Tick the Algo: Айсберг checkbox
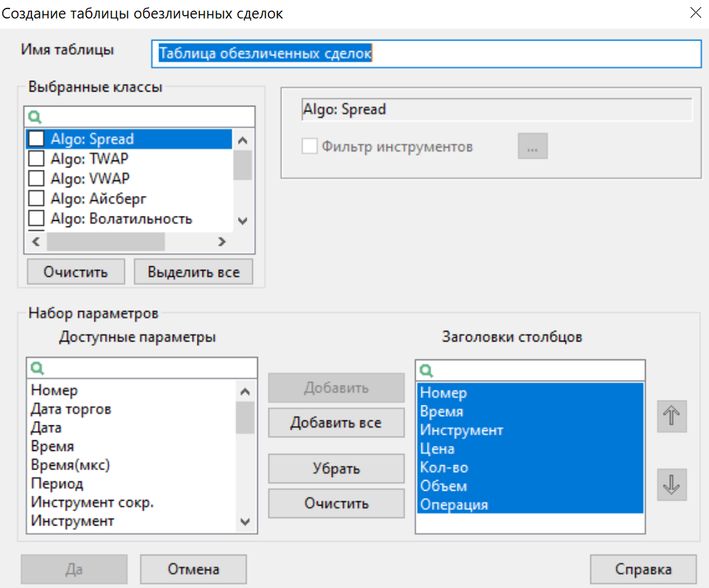This screenshot has height=588, width=709. (36, 198)
